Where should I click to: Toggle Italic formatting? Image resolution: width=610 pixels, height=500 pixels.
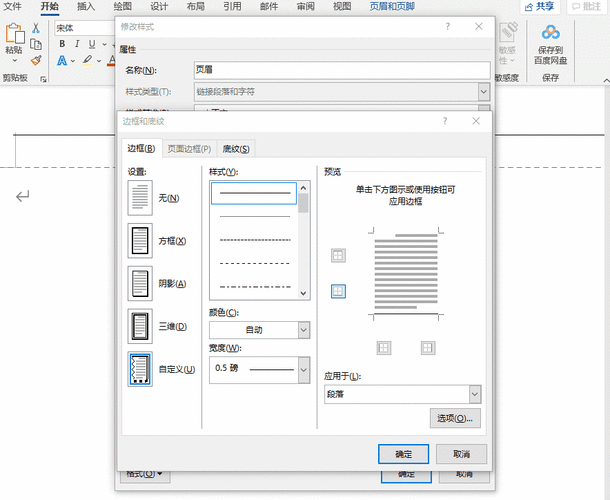pos(77,44)
